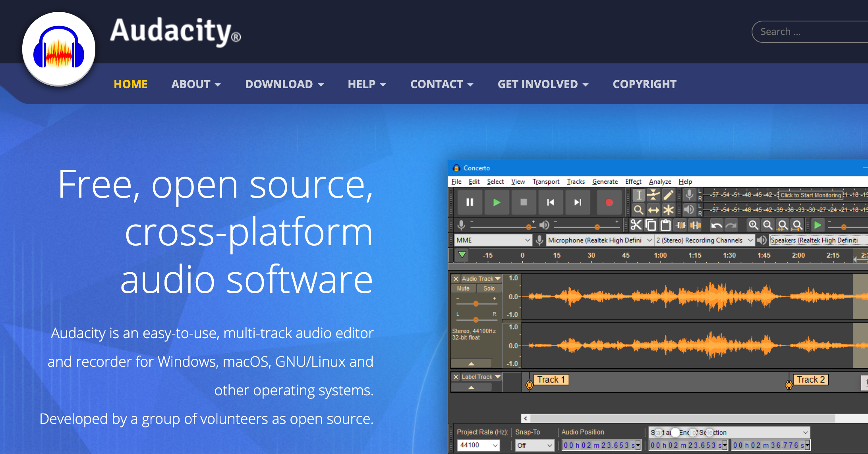Expand the GET INVOLVED navigation menu
This screenshot has width=868, height=454.
tap(543, 84)
